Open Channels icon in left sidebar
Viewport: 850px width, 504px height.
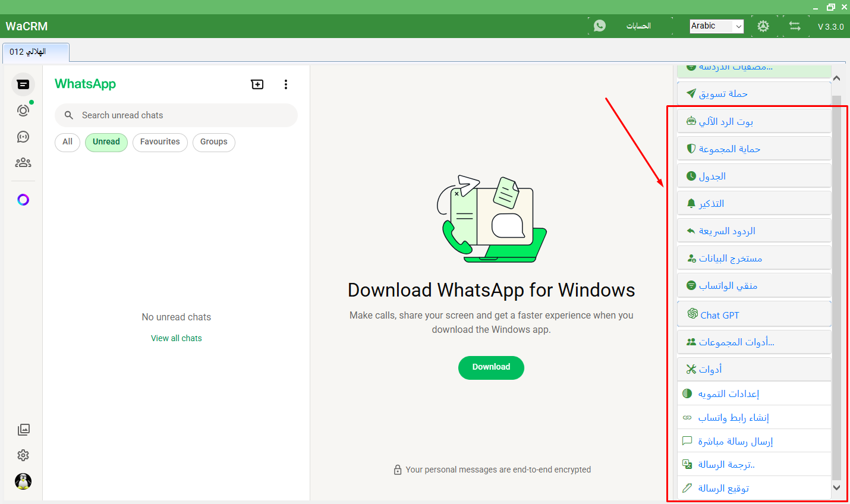[x=23, y=137]
